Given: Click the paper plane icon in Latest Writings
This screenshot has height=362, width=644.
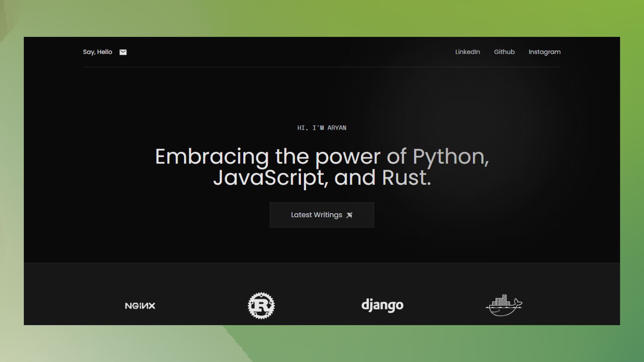Looking at the screenshot, I should coord(349,215).
